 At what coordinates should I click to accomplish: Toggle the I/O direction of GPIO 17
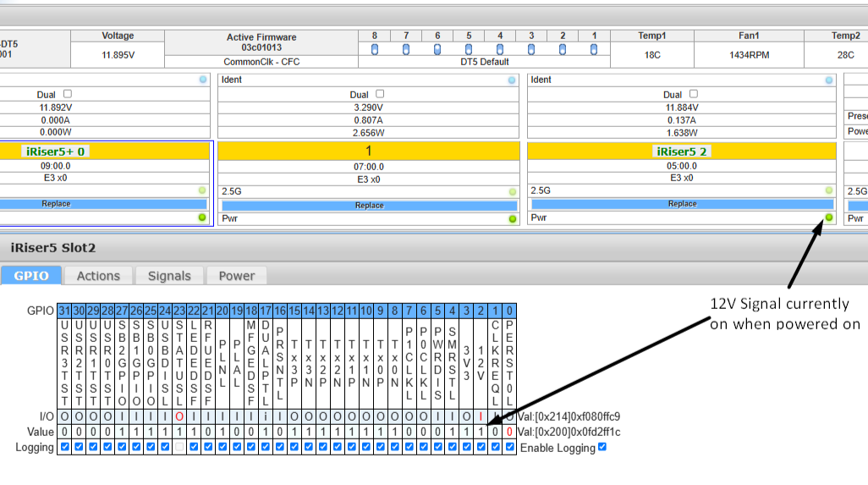266,416
